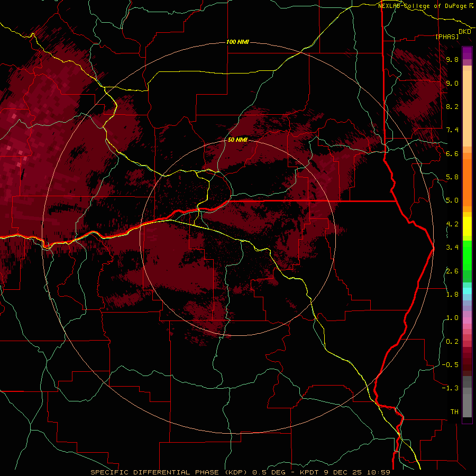Viewport: 476px width, 476px height.
Task: Select the 1.8 value on color scale
Action: 452,295
